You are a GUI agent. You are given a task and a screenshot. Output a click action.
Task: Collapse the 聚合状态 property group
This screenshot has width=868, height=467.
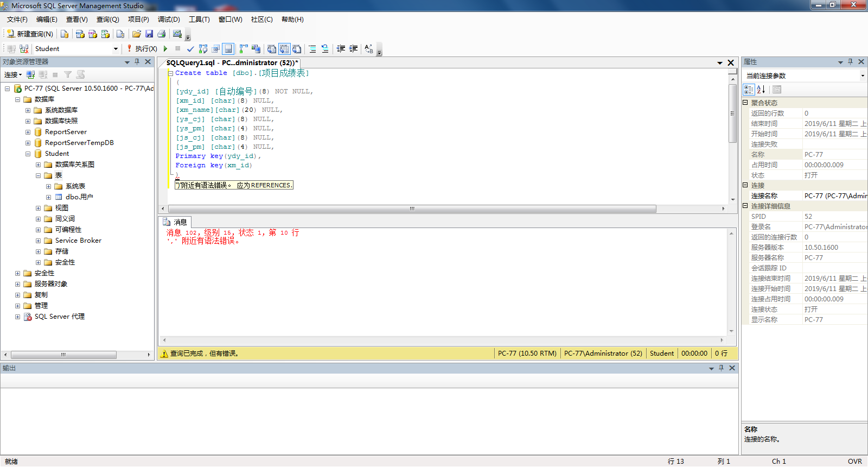745,103
